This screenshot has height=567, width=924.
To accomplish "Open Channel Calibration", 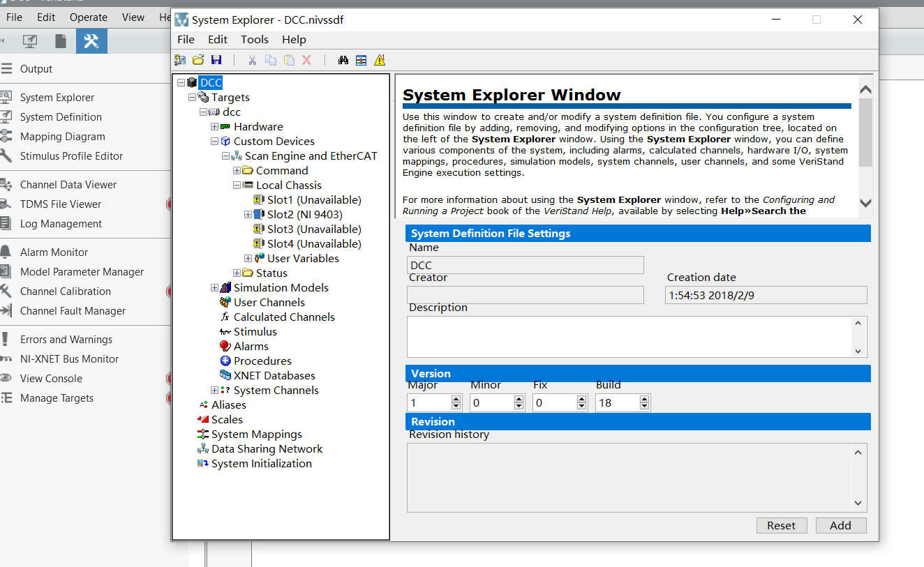I will point(64,291).
